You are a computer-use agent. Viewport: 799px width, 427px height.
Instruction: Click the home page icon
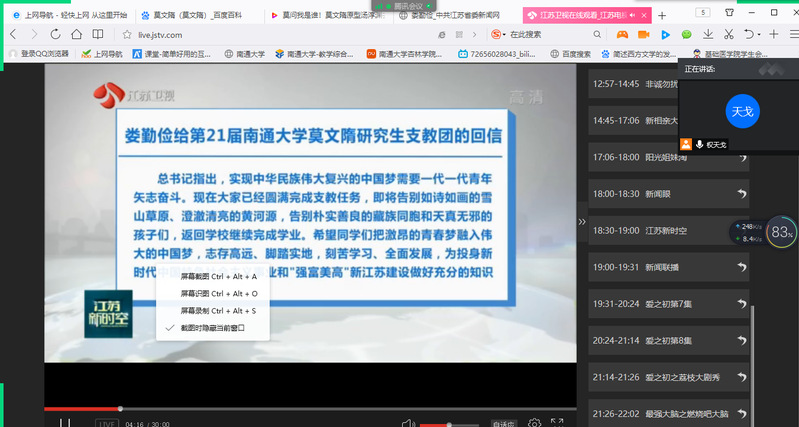(74, 34)
